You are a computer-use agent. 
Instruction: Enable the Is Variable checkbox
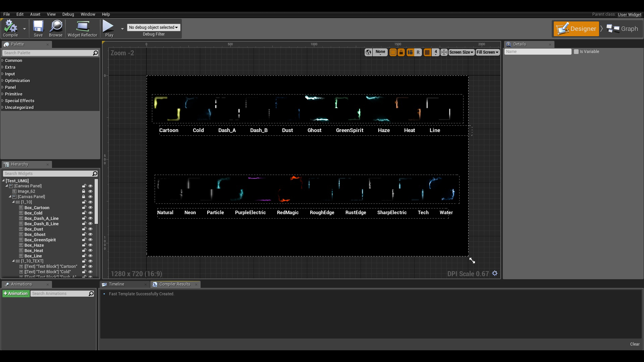tap(576, 52)
